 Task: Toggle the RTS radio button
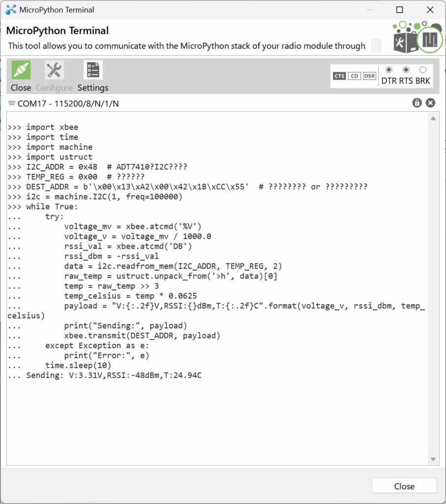406,70
